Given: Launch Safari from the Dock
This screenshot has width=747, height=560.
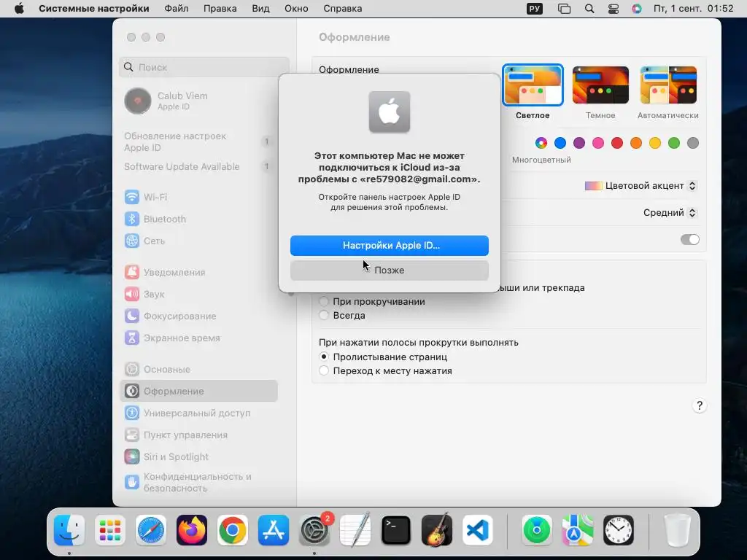Looking at the screenshot, I should 151,530.
